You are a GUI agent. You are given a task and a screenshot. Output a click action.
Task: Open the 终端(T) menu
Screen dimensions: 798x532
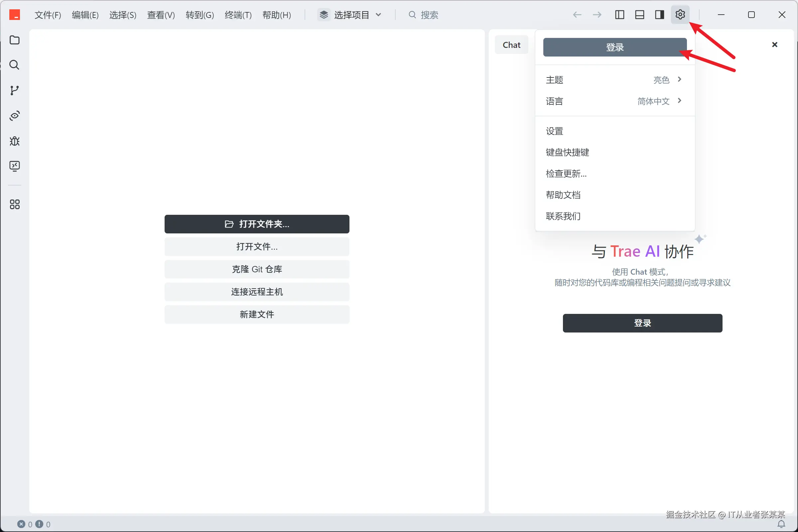coord(238,15)
